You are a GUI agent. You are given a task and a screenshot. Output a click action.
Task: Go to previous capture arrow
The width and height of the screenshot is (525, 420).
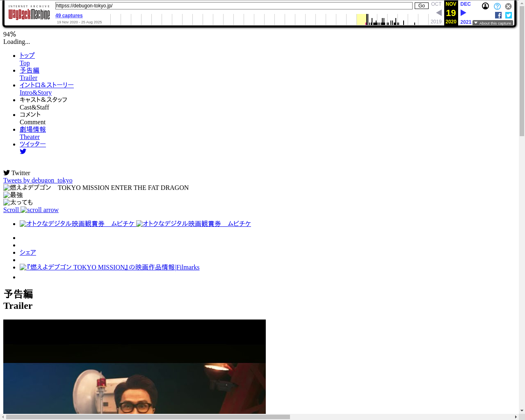(438, 13)
